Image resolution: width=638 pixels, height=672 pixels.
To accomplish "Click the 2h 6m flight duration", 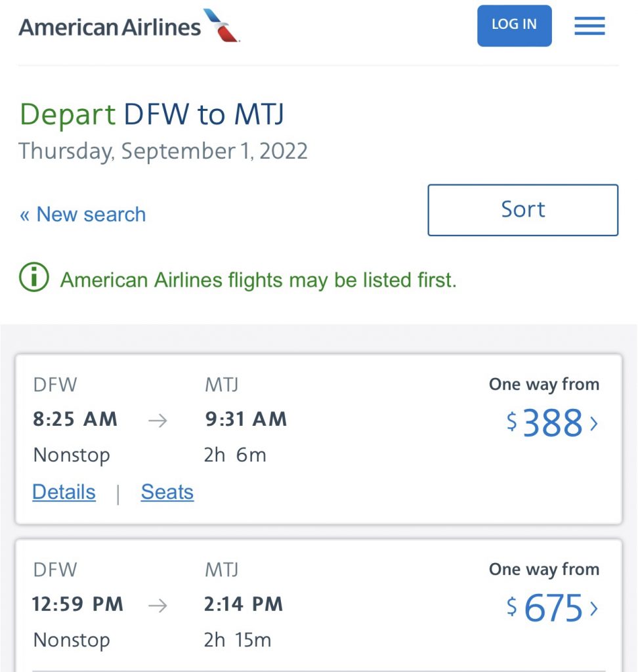I will (x=234, y=455).
